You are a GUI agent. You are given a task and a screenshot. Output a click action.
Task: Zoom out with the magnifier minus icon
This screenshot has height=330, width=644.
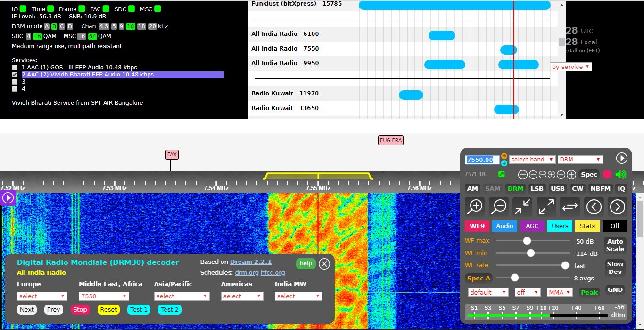click(499, 206)
